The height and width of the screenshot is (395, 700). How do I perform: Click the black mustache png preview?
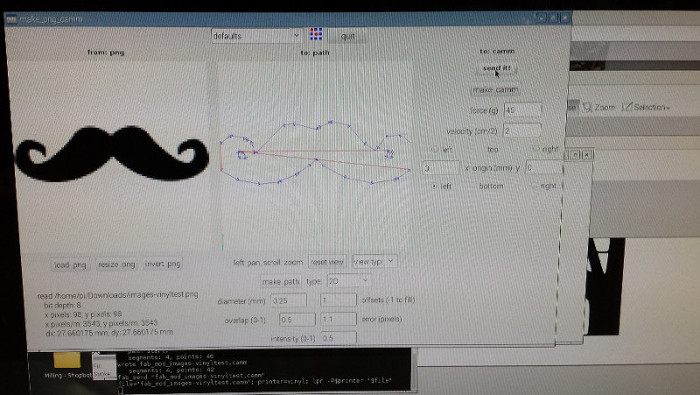coord(112,154)
